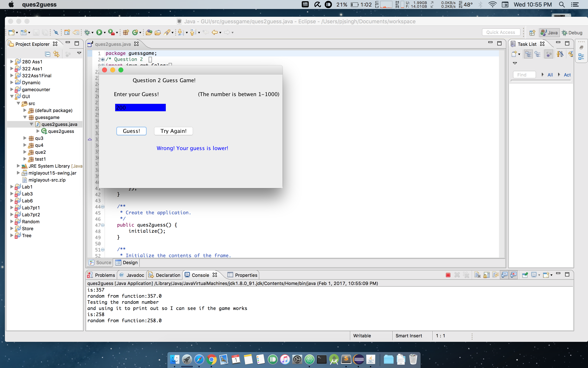Open Google Chrome from the Dock
The width and height of the screenshot is (588, 368).
click(x=211, y=359)
